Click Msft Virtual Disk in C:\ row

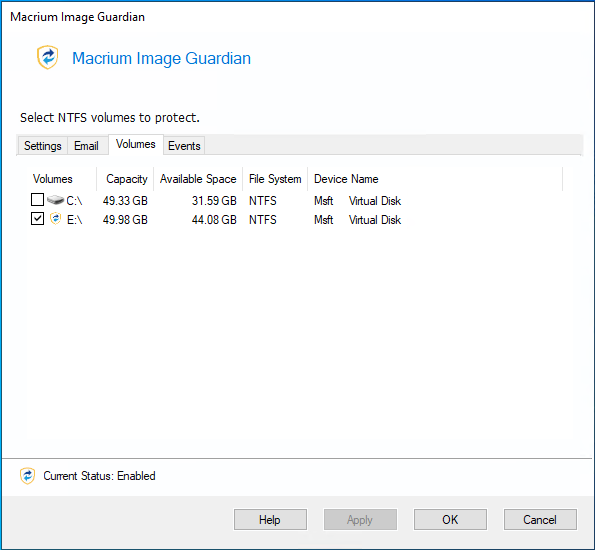coord(357,201)
